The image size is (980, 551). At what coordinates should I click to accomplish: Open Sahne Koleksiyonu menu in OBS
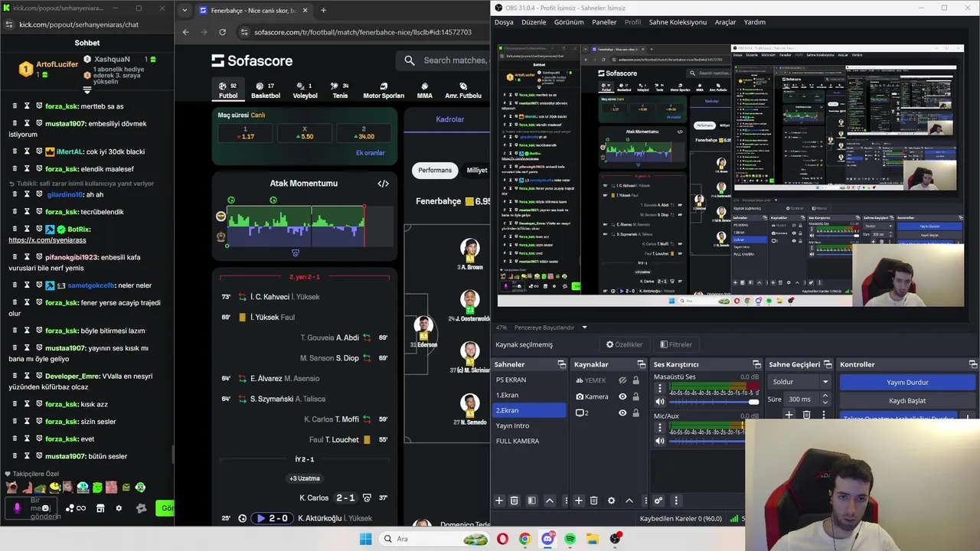coord(678,22)
